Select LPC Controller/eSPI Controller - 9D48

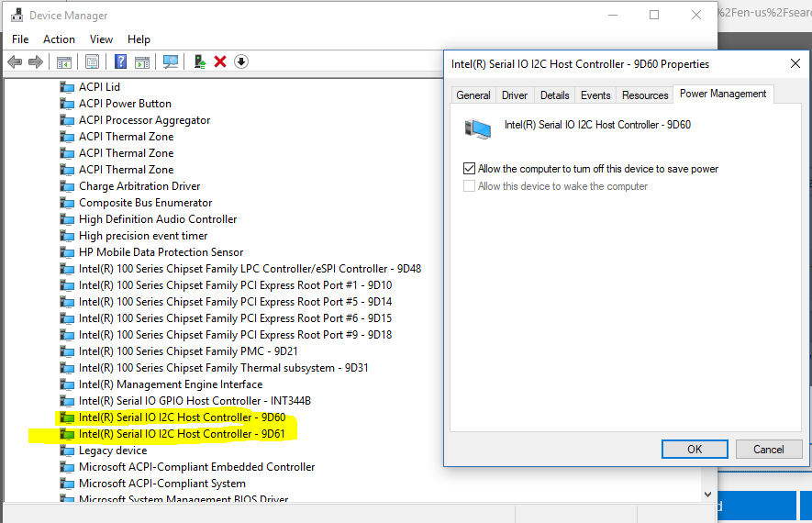(x=250, y=269)
